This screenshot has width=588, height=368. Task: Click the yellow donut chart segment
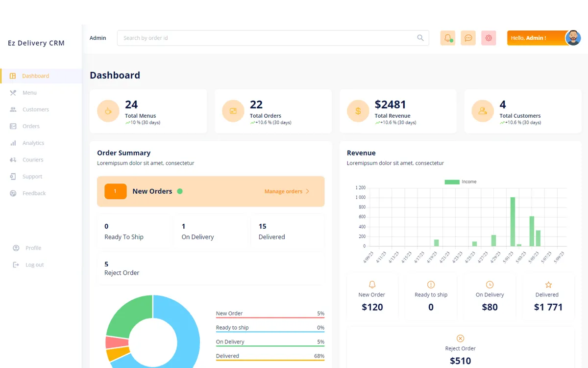(x=118, y=353)
